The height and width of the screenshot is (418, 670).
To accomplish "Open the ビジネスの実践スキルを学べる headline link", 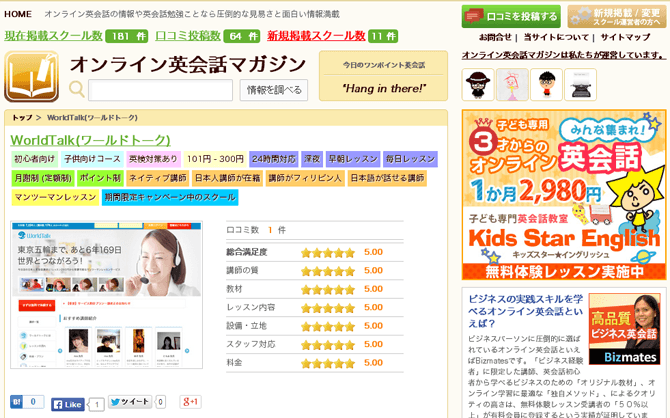I will (x=526, y=311).
